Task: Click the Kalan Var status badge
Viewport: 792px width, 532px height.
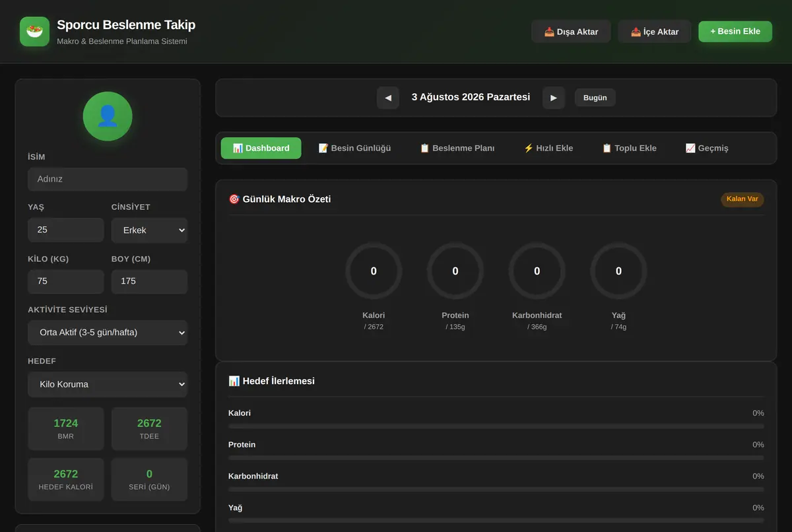Action: pos(742,199)
